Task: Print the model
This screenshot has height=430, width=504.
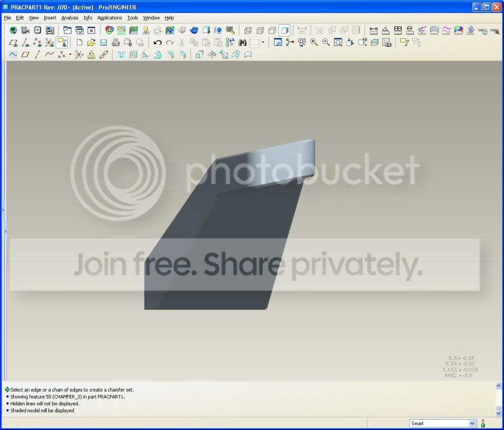Action: coord(116,42)
